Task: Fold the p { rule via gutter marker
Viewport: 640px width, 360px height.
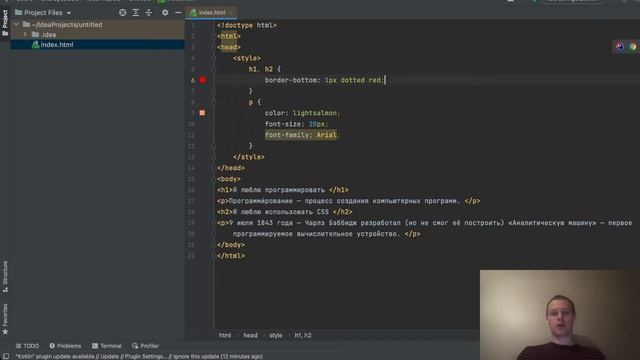Action: [x=213, y=102]
